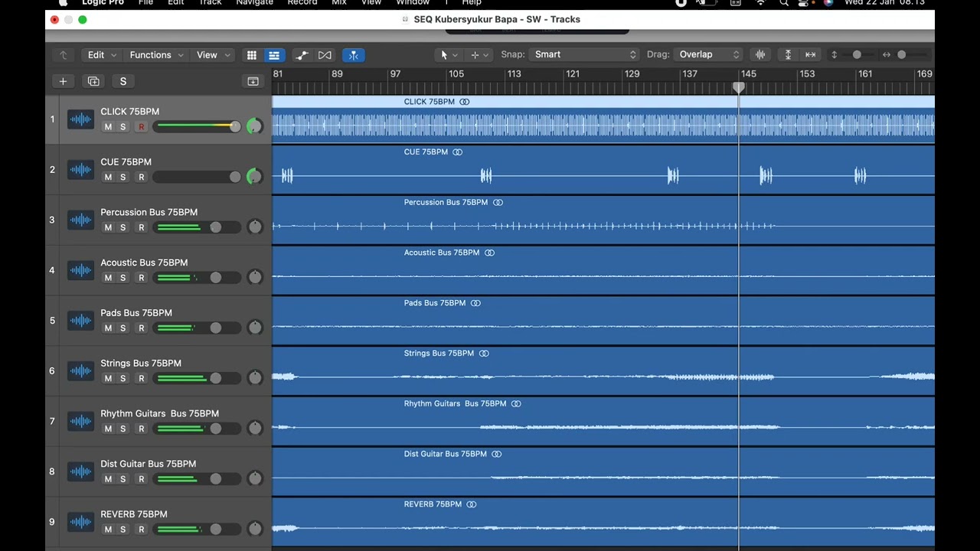The width and height of the screenshot is (980, 551).
Task: Click the CLICK 75BPM track waveform icon
Action: click(80, 119)
